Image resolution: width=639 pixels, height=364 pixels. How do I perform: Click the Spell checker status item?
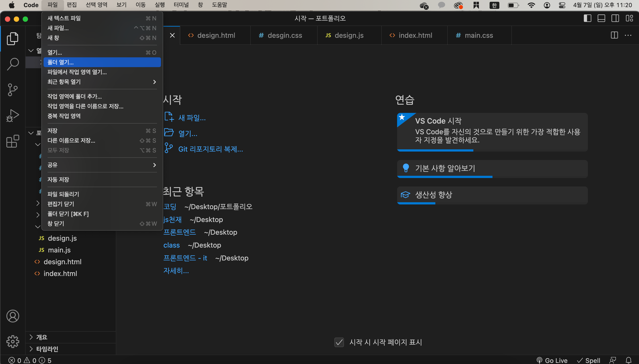pyautogui.click(x=588, y=360)
